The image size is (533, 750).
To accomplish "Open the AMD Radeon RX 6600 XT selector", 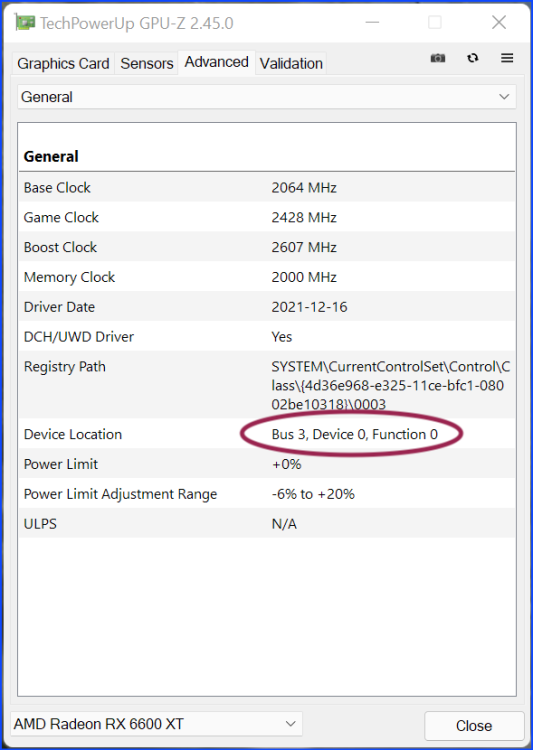I will click(156, 724).
